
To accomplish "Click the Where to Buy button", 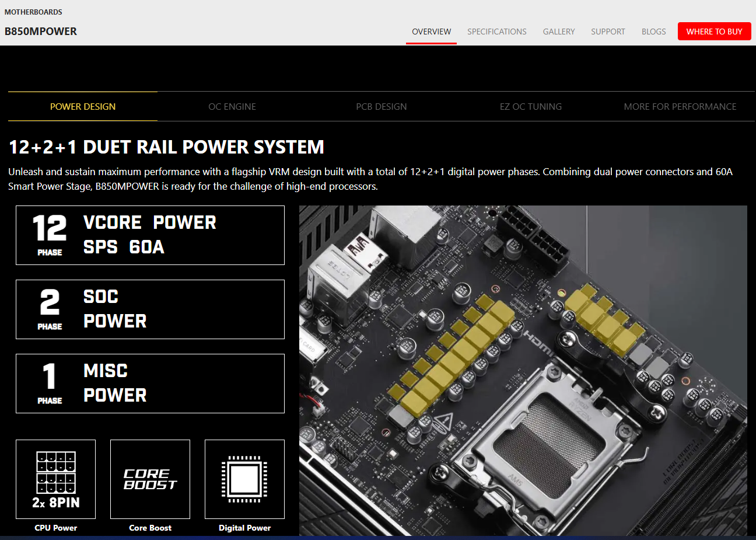I will (x=715, y=32).
